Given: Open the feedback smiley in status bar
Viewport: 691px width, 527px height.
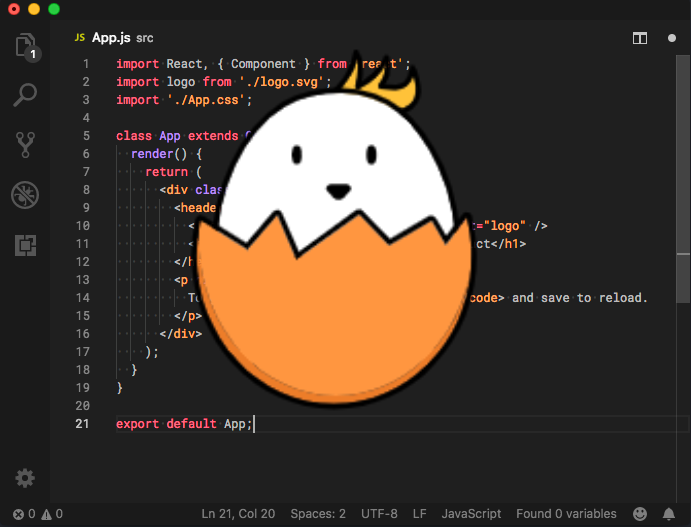Looking at the screenshot, I should coord(640,514).
